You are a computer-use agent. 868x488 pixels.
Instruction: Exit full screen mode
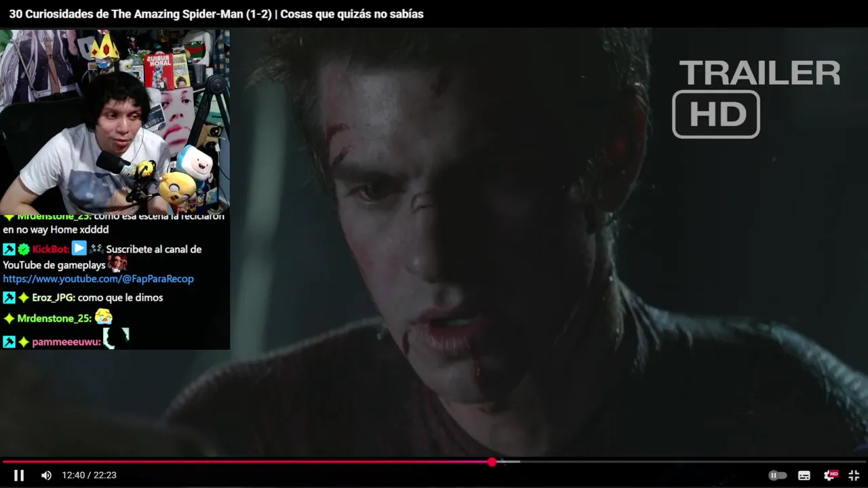click(x=854, y=475)
